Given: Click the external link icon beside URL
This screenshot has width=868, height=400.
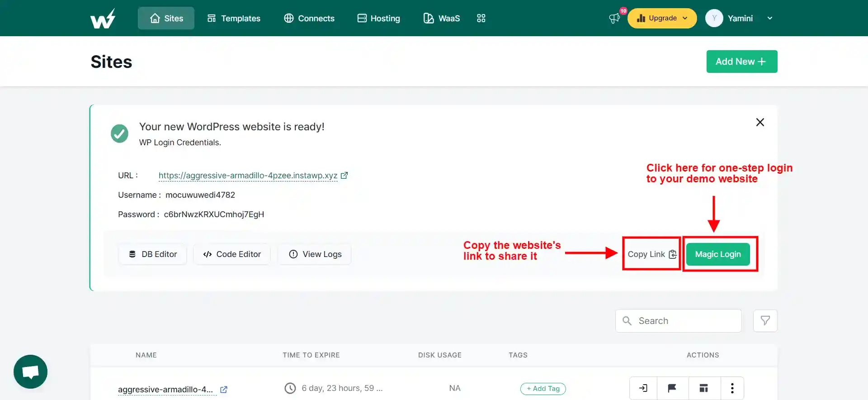Looking at the screenshot, I should click(x=344, y=175).
